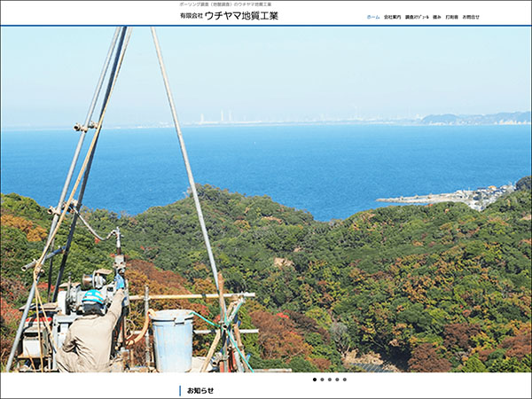Open the menu item between 強み and お問合せ
Image resolution: width=532 pixels, height=399 pixels.
[x=452, y=17]
